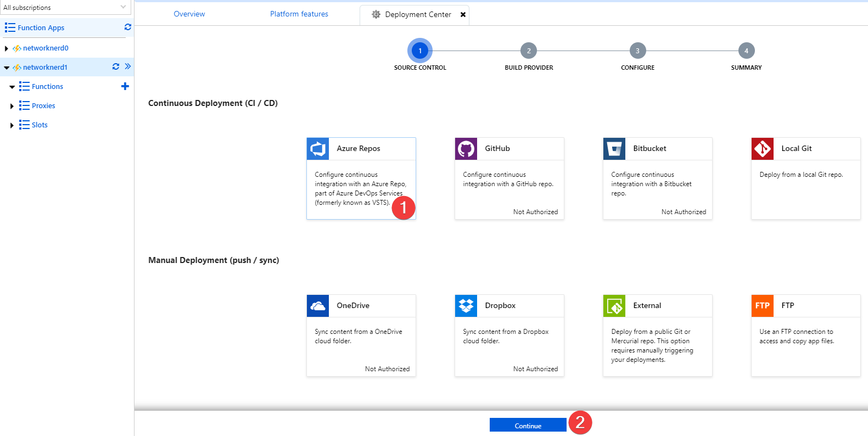The image size is (868, 436).
Task: Open the Proxies item
Action: [x=43, y=106]
